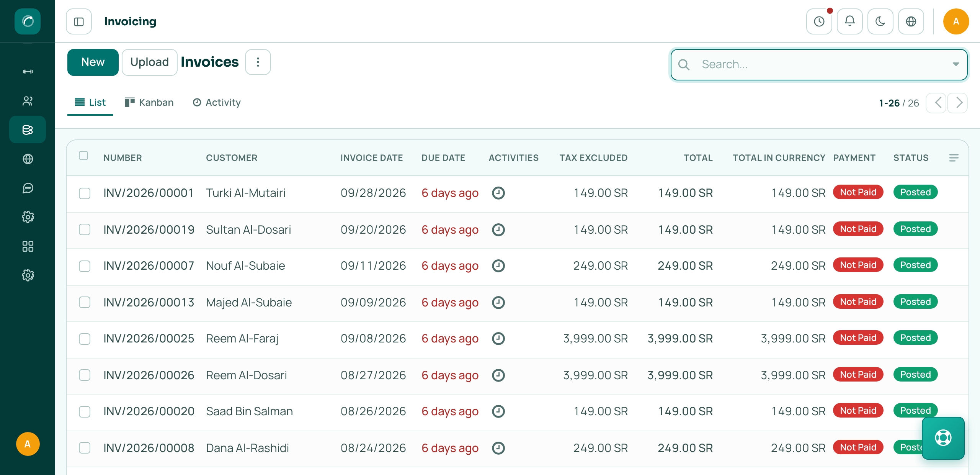This screenshot has width=980, height=475.
Task: Open the apps grid sidebar icon
Action: coord(28,246)
